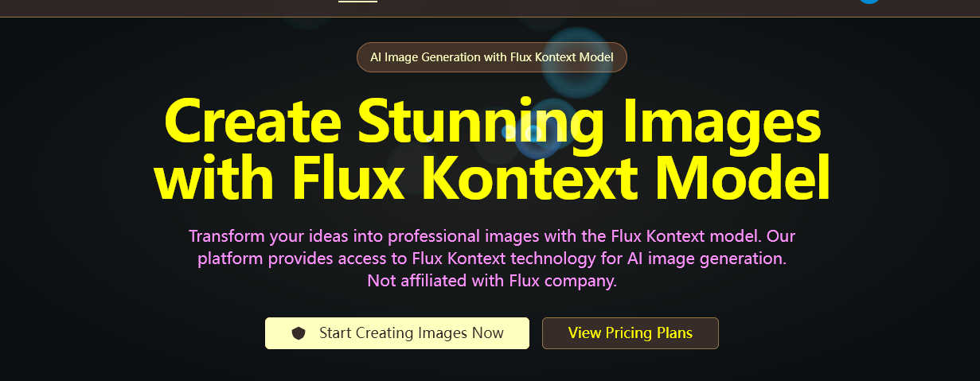Click the 'platform provides access' description line
Image resolution: width=980 pixels, height=381 pixels.
pos(492,259)
